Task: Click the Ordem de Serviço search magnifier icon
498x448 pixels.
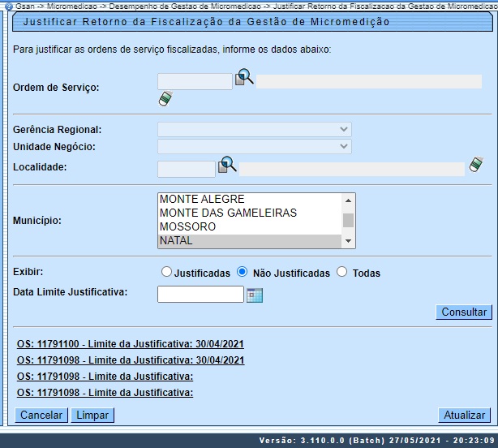Action: click(x=244, y=78)
